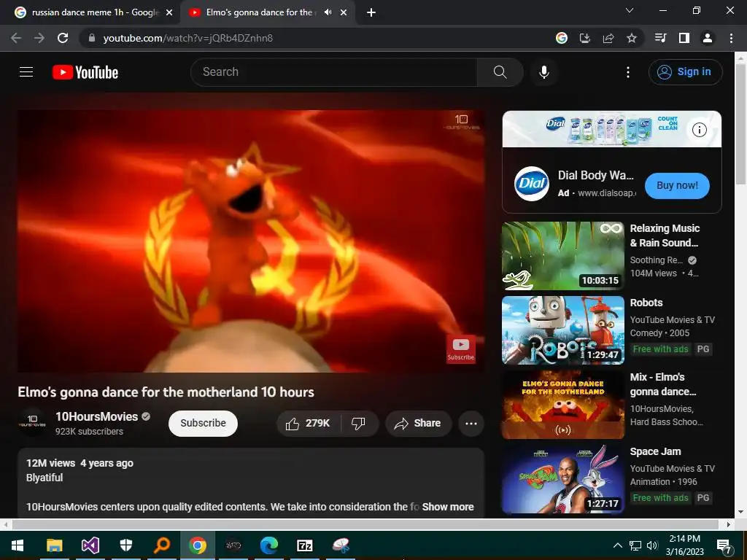Open the ad info circle icon
Image resolution: width=747 pixels, height=560 pixels.
coord(700,130)
